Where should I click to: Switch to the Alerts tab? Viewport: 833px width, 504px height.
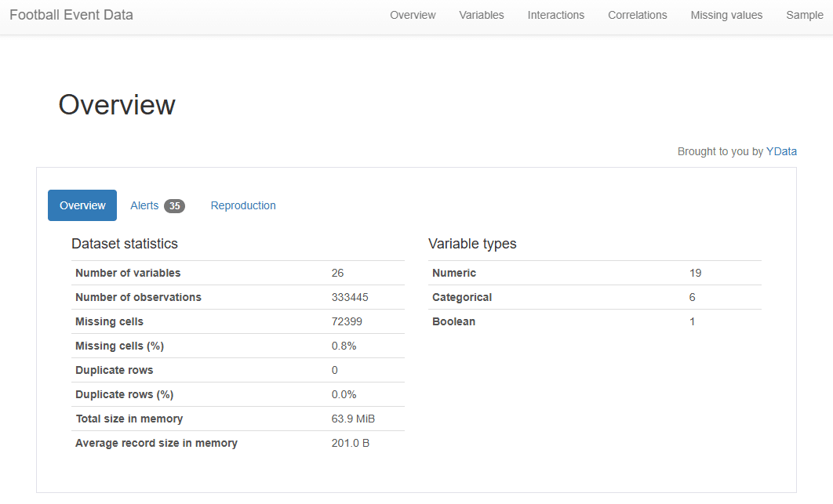[x=145, y=205]
